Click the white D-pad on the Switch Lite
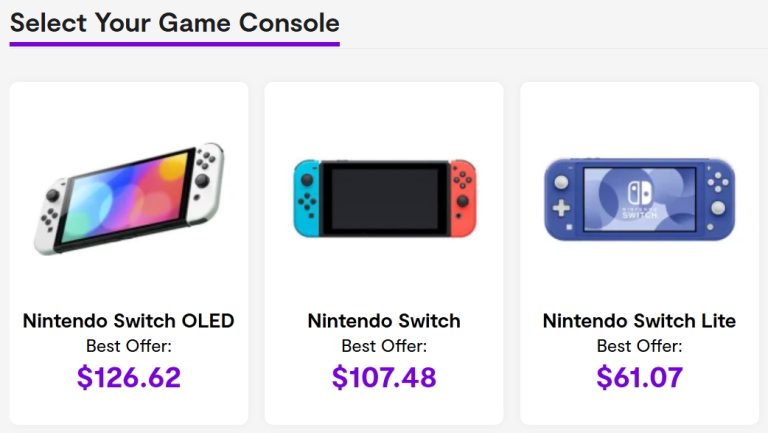The height and width of the screenshot is (433, 768). [561, 208]
